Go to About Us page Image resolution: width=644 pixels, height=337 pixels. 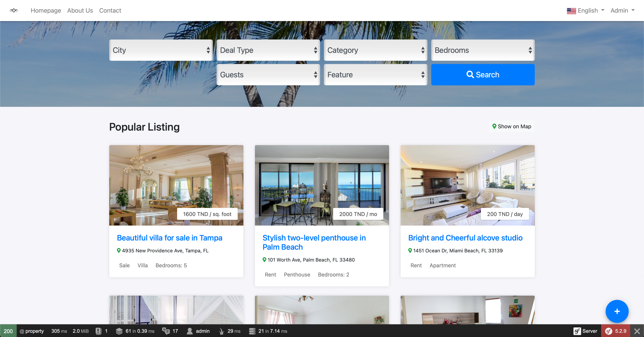[x=80, y=11]
